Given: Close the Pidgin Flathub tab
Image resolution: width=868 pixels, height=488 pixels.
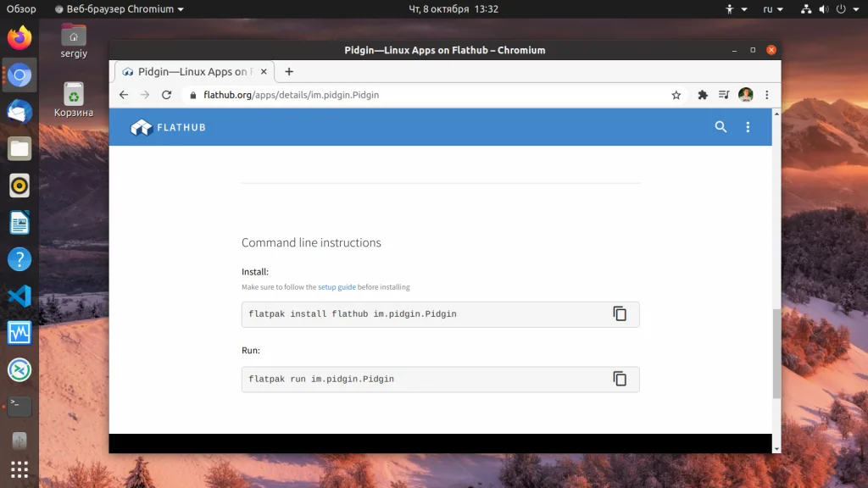Looking at the screenshot, I should coord(264,71).
